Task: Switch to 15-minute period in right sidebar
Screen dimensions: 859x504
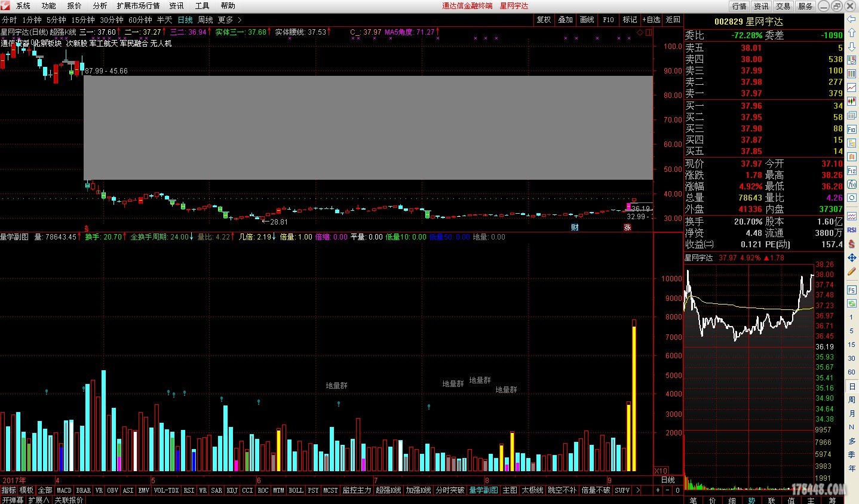Action: pos(851,345)
